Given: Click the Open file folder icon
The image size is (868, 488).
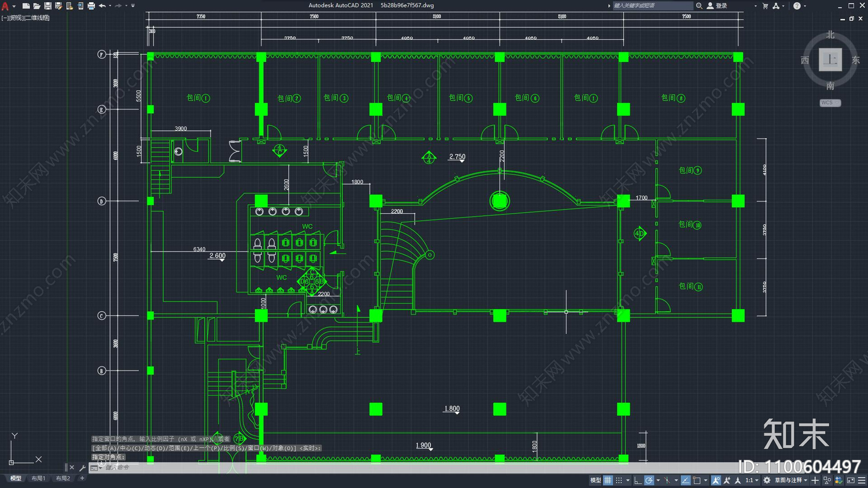Looking at the screenshot, I should click(x=36, y=6).
